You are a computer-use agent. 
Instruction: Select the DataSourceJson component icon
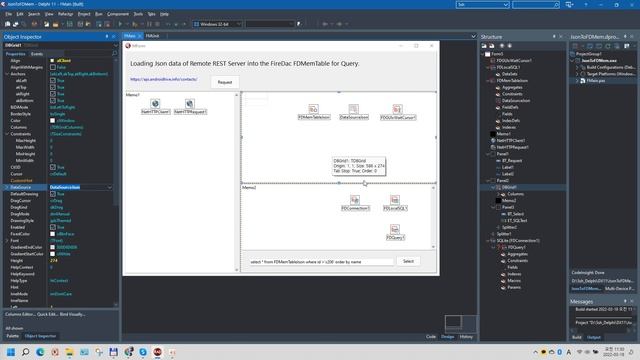[x=353, y=109]
